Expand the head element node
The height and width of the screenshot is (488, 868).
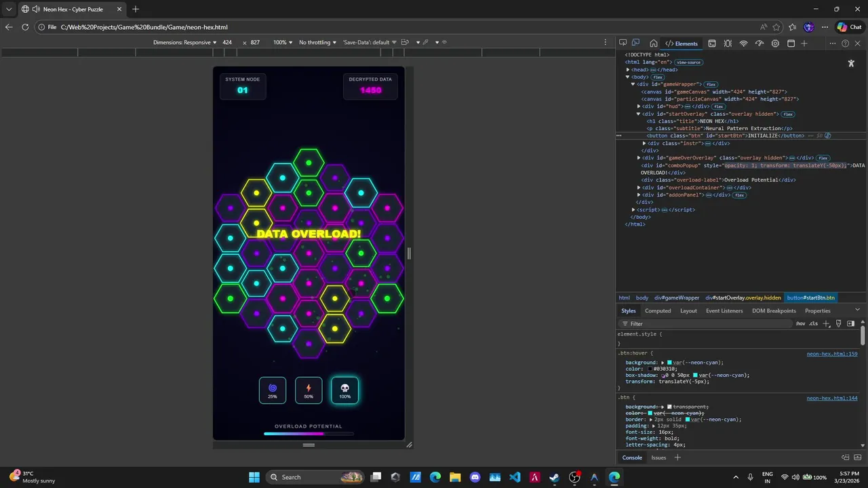click(628, 70)
